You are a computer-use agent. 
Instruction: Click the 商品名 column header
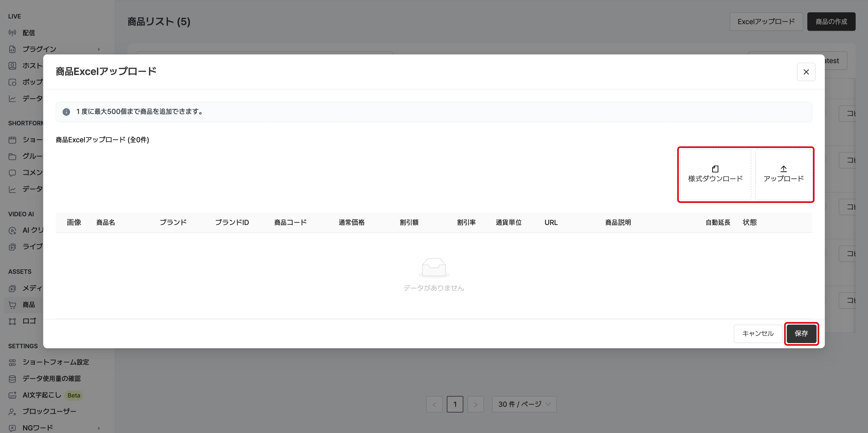click(105, 222)
